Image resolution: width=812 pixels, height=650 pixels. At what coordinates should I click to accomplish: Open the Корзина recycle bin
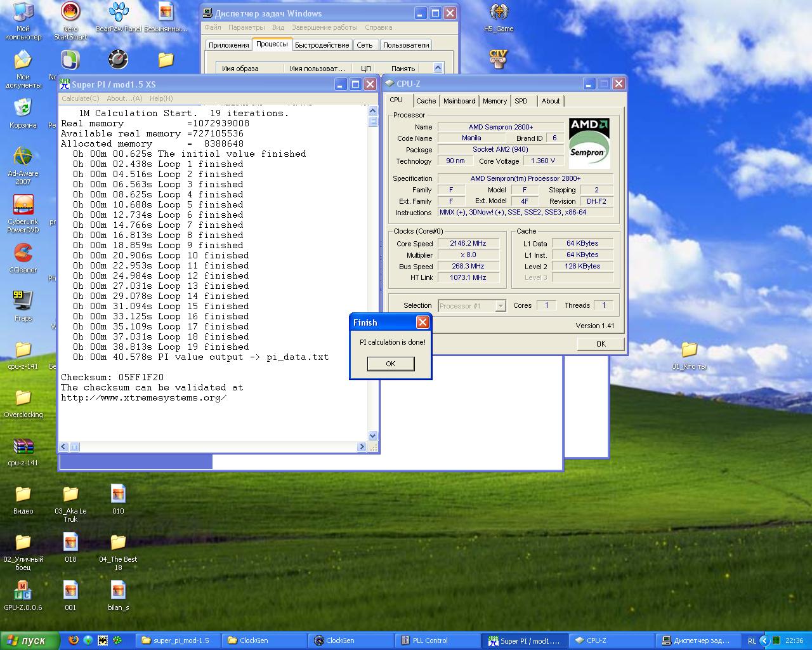tap(23, 113)
